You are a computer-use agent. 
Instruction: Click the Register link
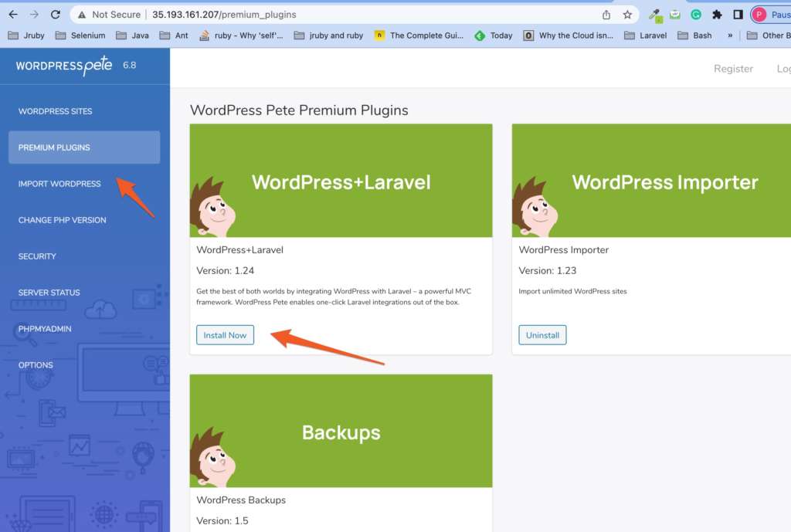[x=733, y=69]
